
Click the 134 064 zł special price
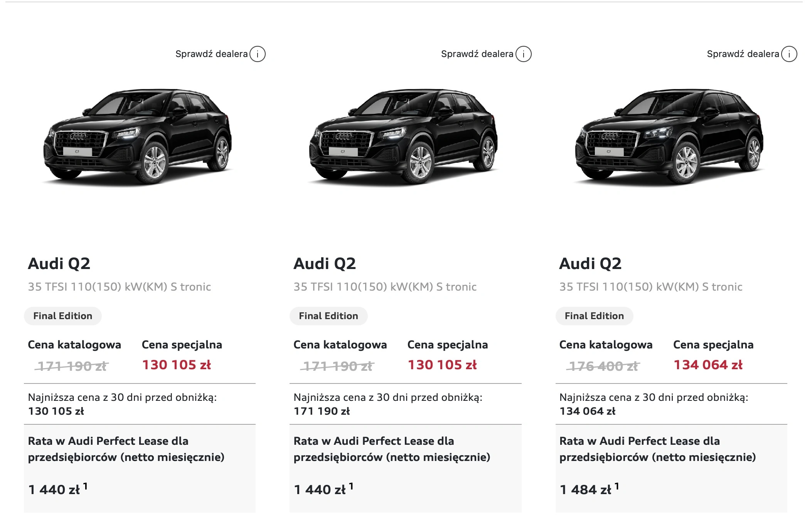point(708,365)
